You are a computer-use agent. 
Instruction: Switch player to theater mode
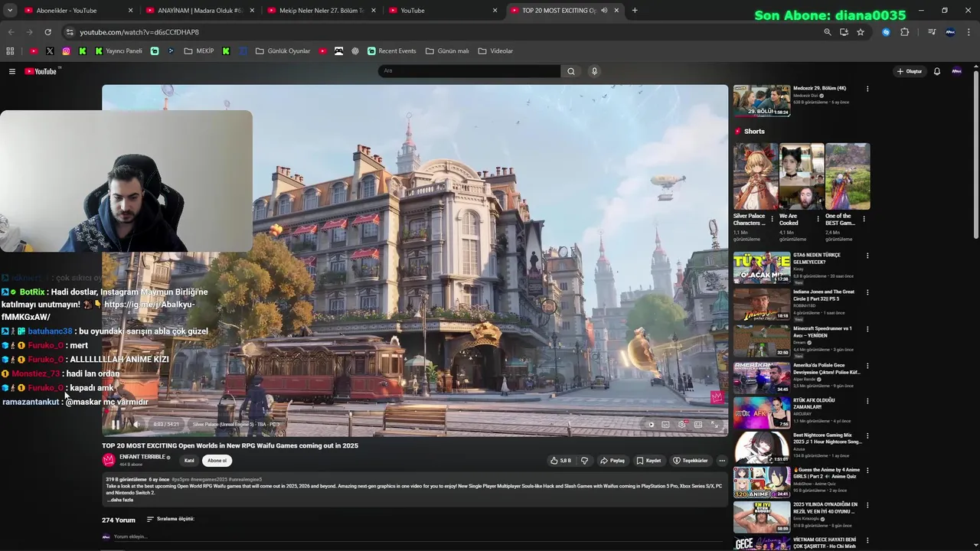coord(698,424)
